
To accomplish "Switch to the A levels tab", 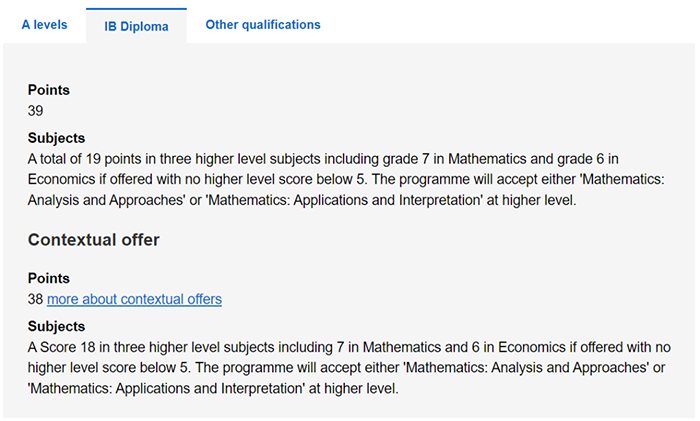I will (45, 25).
